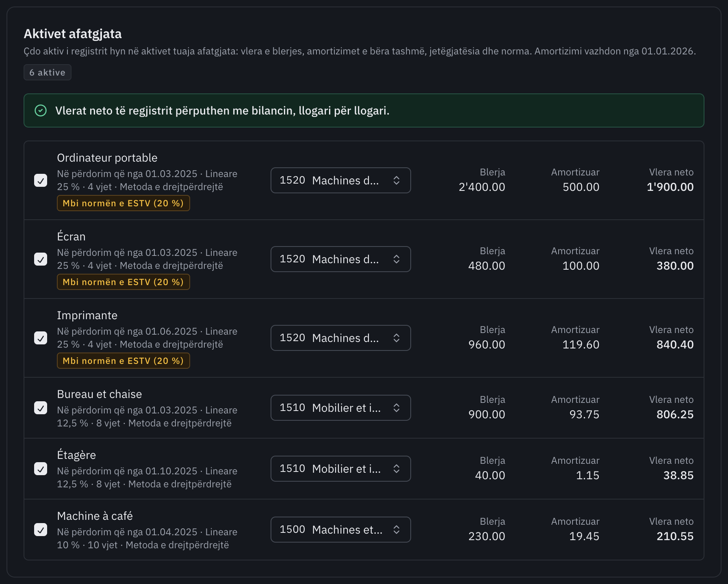Click net value 210.55
The width and height of the screenshot is (728, 584).
(x=675, y=536)
